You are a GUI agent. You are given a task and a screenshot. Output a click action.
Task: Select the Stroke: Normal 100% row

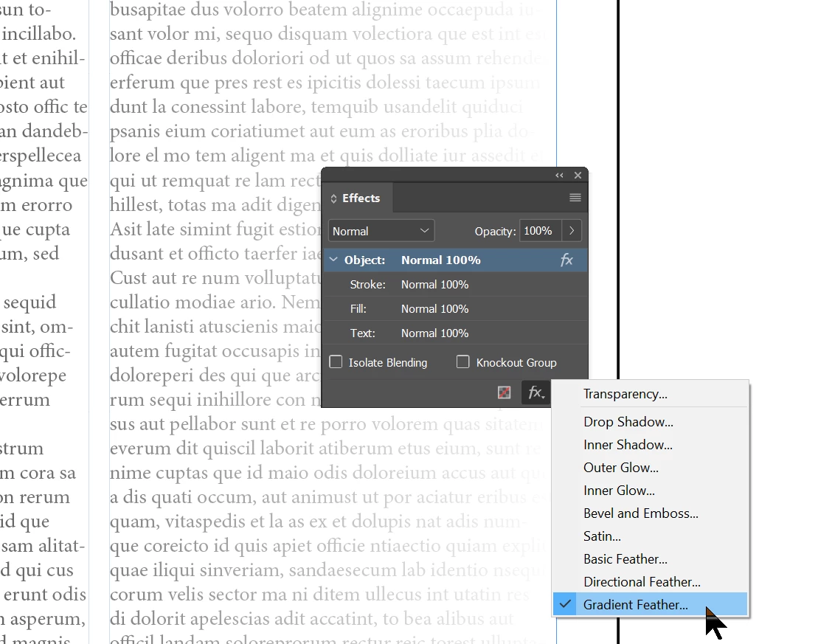click(455, 285)
